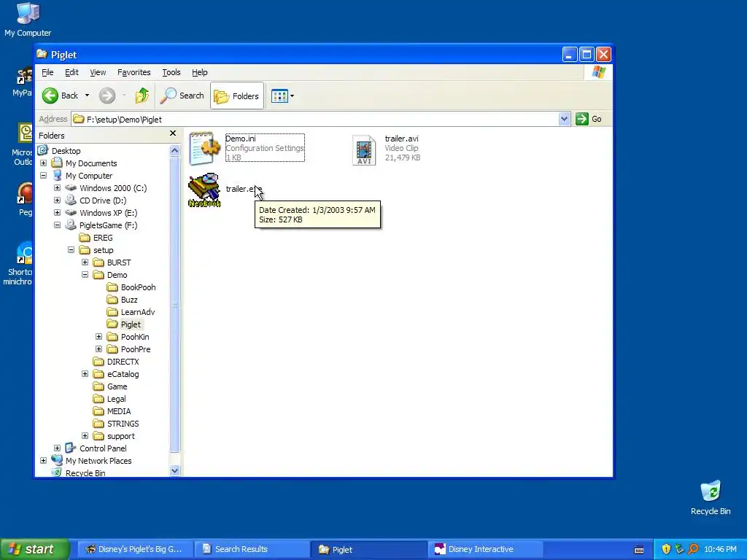Expand CD Drive (D:) node

click(57, 201)
